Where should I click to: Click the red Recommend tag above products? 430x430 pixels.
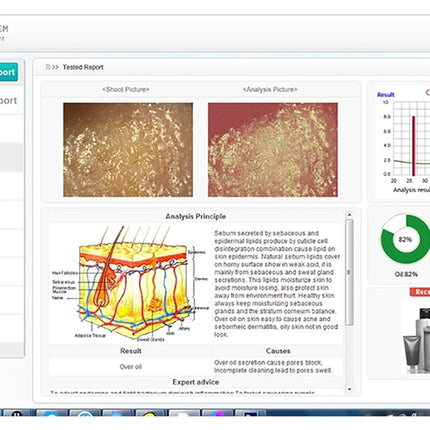tap(420, 292)
